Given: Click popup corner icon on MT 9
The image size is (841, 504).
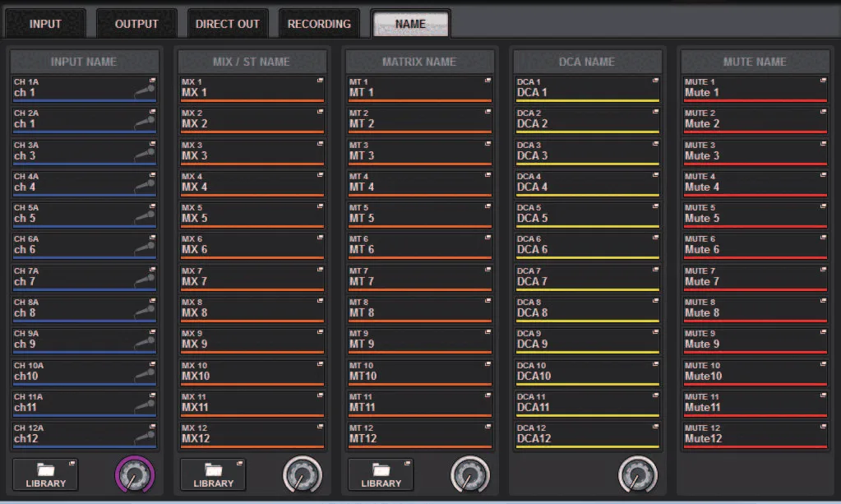Looking at the screenshot, I should (x=488, y=332).
